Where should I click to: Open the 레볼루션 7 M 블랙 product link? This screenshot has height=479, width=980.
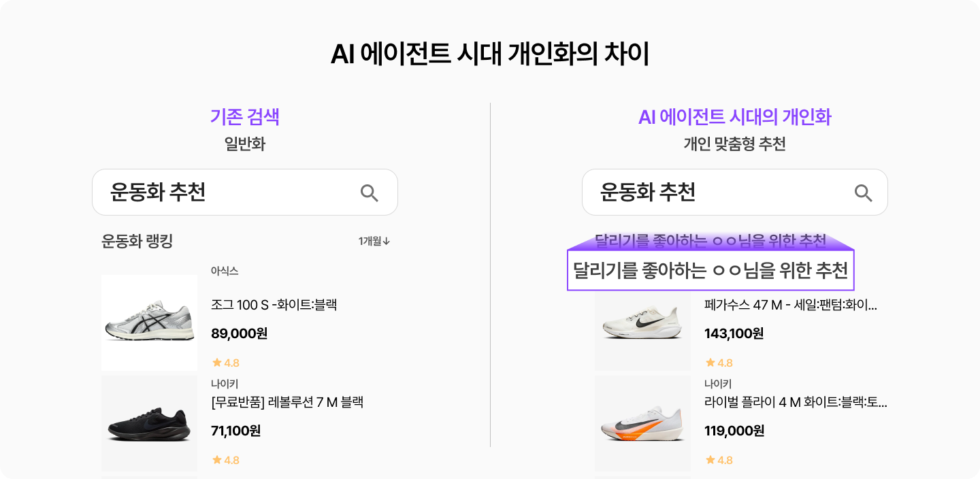(287, 402)
